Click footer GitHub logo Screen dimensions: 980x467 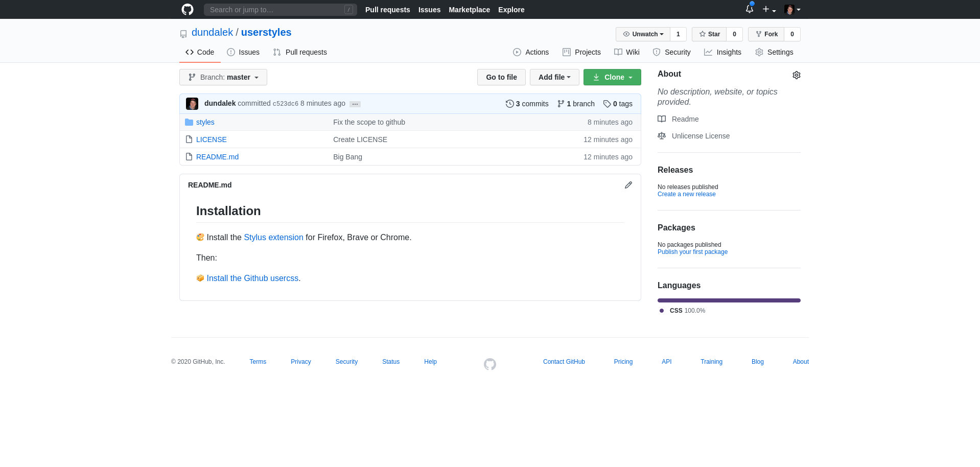coord(490,364)
